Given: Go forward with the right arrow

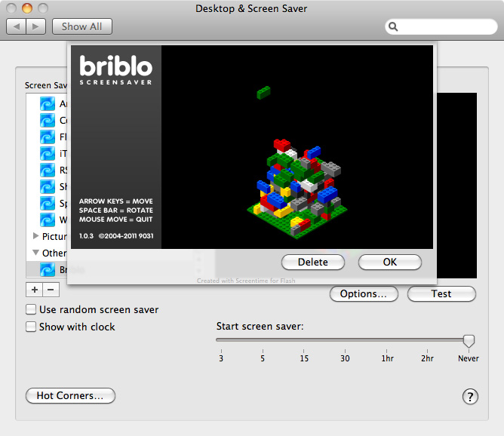Looking at the screenshot, I should 35,26.
